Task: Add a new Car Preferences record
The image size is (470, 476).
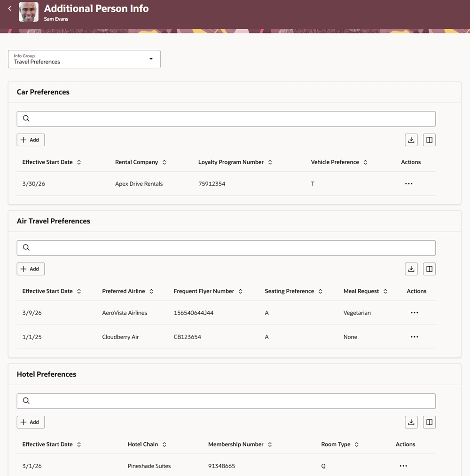Action: pos(31,140)
